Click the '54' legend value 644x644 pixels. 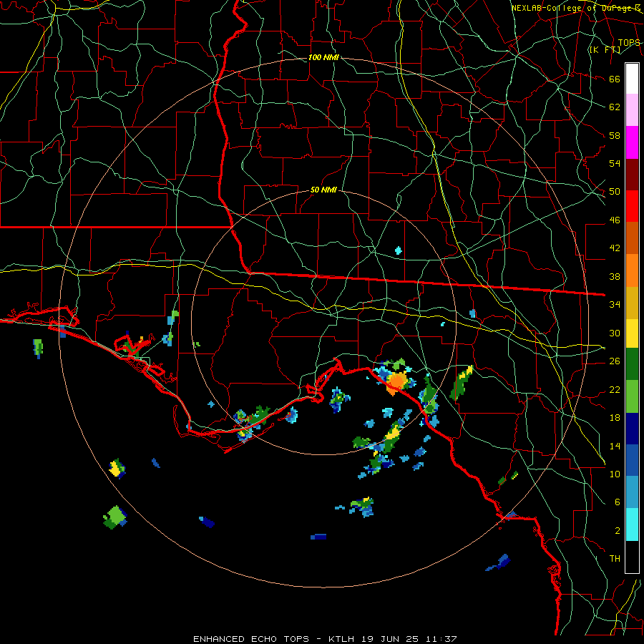[615, 163]
